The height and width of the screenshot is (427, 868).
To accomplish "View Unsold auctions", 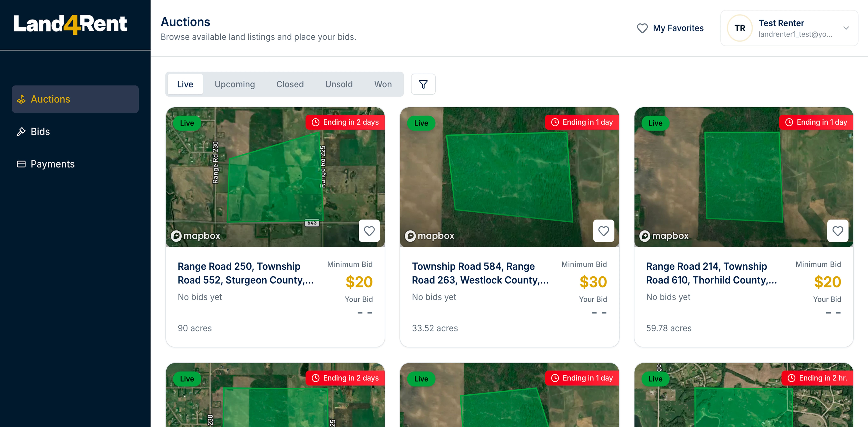I will pos(339,84).
